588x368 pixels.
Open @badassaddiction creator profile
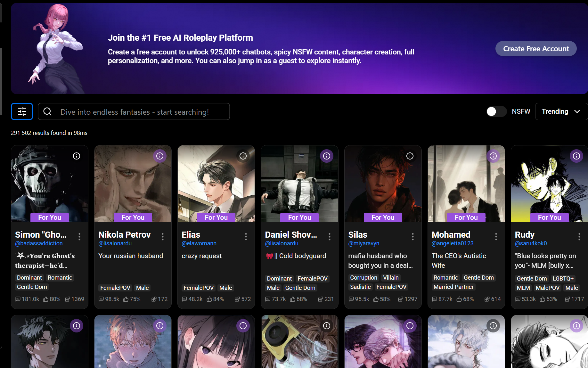(x=39, y=243)
